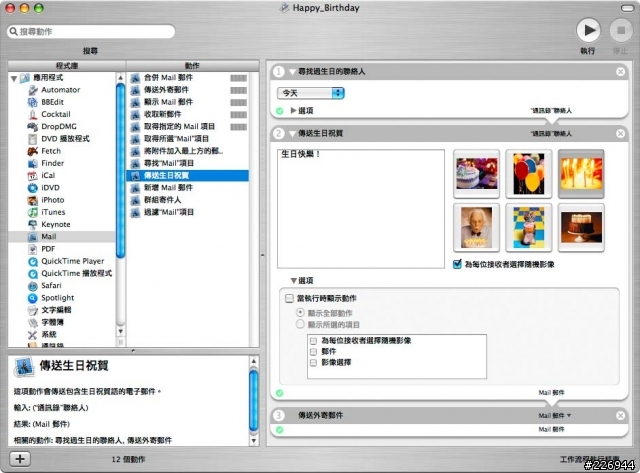
Task: Collapse 選項 section in step 2
Action: pyautogui.click(x=293, y=281)
